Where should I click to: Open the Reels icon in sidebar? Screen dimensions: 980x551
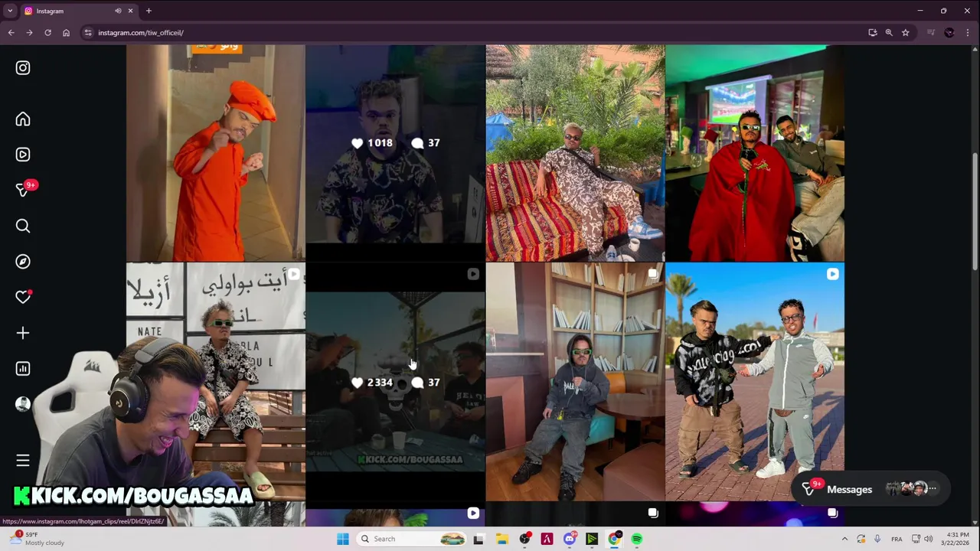click(x=23, y=155)
